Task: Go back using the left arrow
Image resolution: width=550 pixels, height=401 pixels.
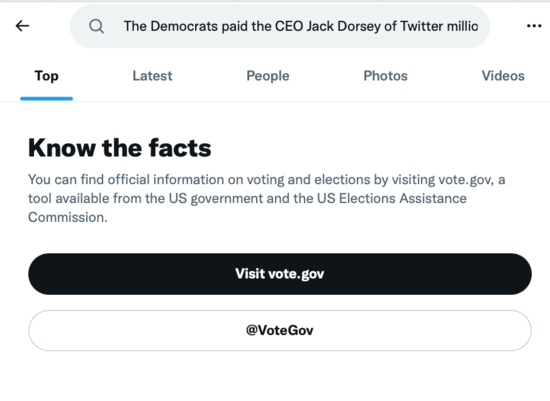Action: click(22, 26)
